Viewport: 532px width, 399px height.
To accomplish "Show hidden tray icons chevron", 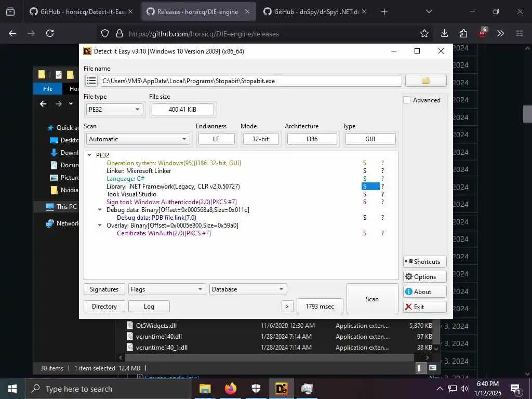I will pos(440,389).
